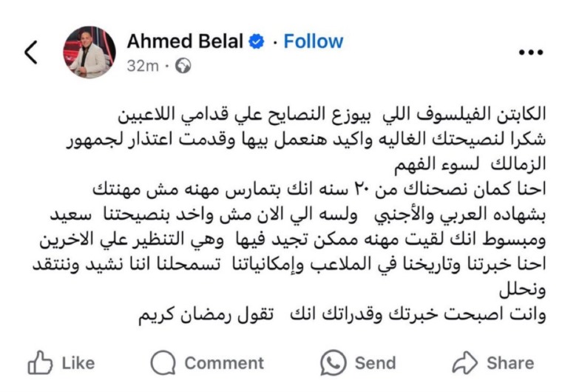Click the thumbs-up Like icon
This screenshot has width=562, height=392.
coord(40,362)
